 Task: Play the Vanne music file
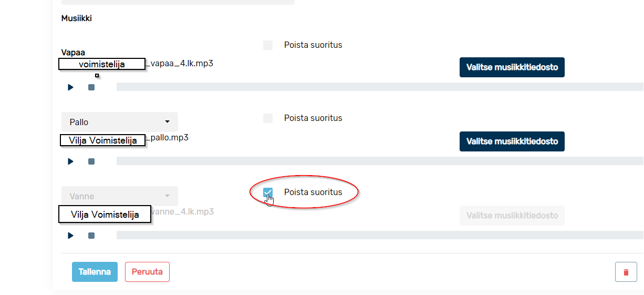point(70,236)
